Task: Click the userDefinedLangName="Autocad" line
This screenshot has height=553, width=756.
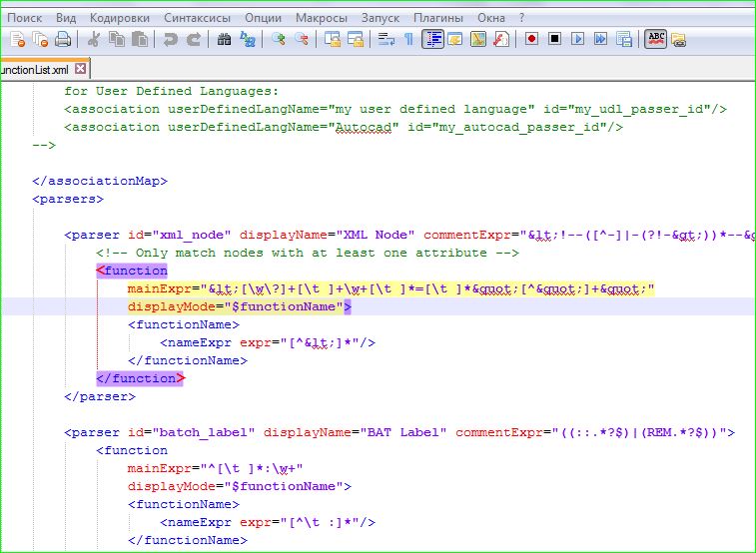Action: click(344, 127)
